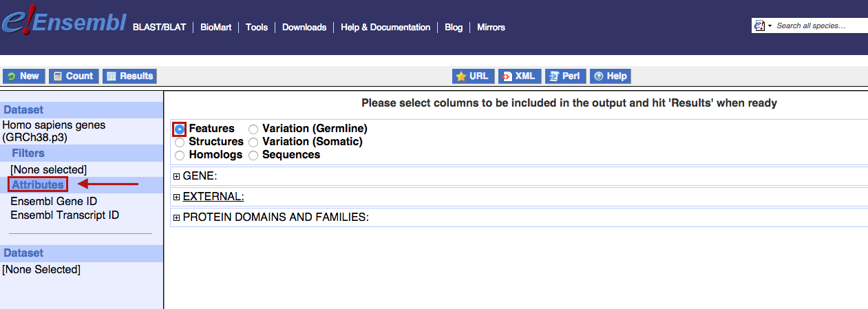The width and height of the screenshot is (868, 309).
Task: Select the Structures radio option
Action: point(180,142)
